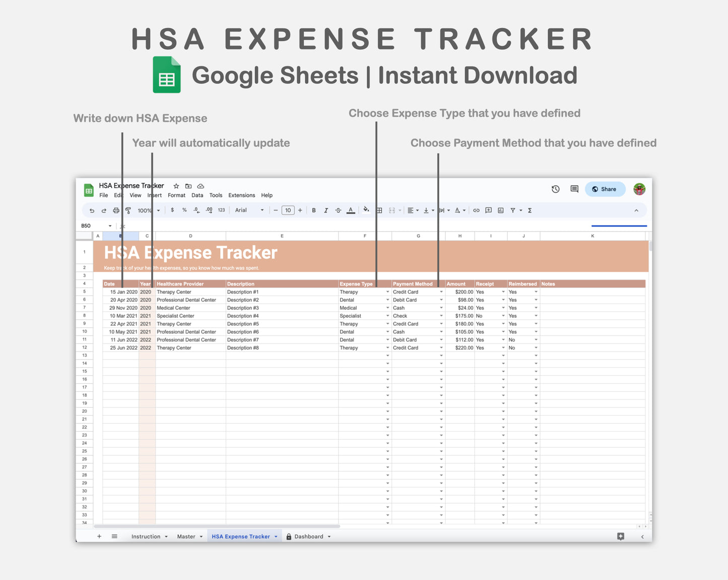The image size is (728, 580).
Task: Insert a function with the sigma icon
Action: coord(530,210)
